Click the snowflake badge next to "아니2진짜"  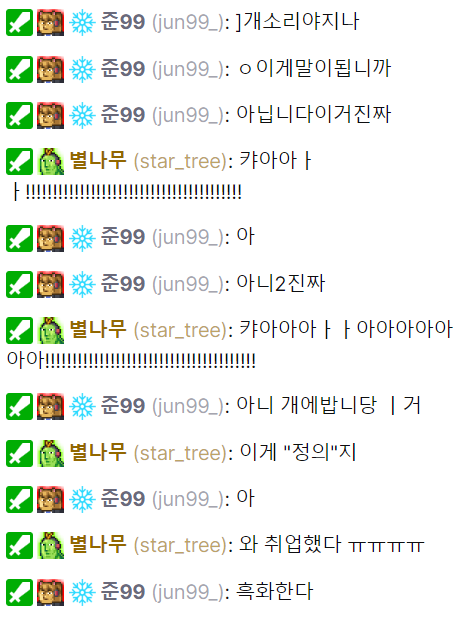click(x=82, y=284)
